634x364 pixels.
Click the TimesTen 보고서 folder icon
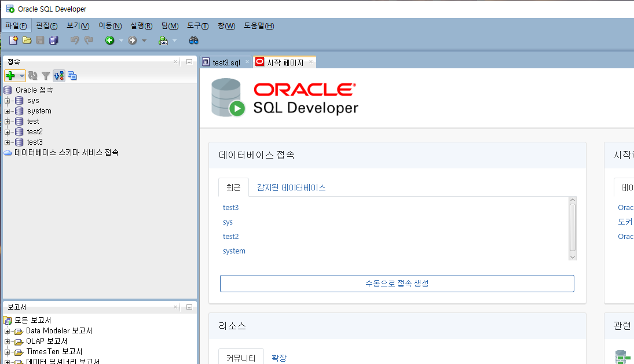click(x=19, y=352)
